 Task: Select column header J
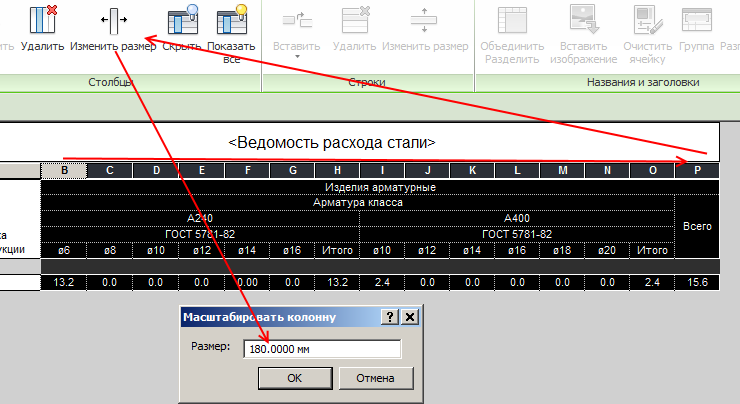[x=427, y=170]
